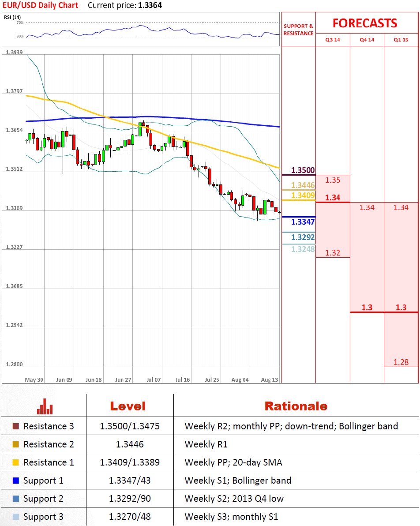
Task: Click the Rationale column header
Action: (x=296, y=406)
